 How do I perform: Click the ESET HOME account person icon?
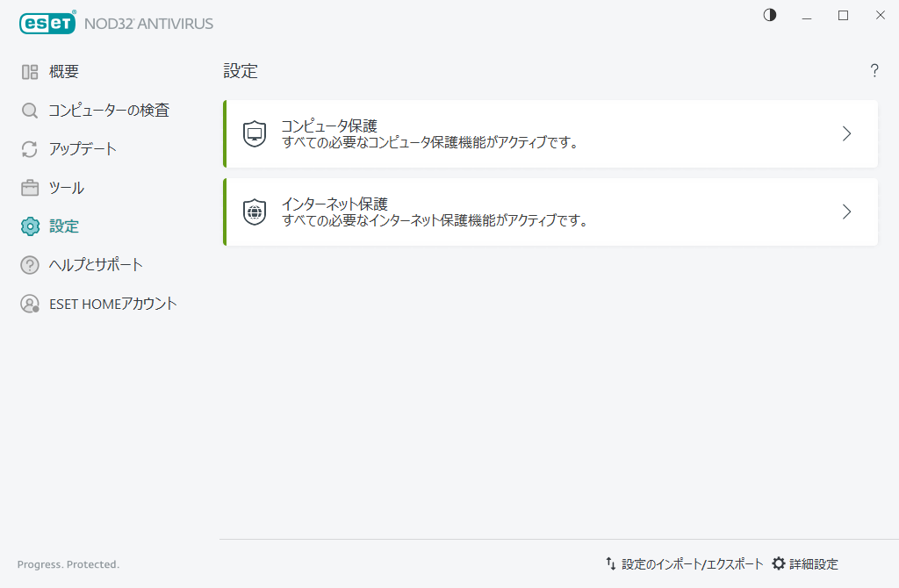coord(29,303)
